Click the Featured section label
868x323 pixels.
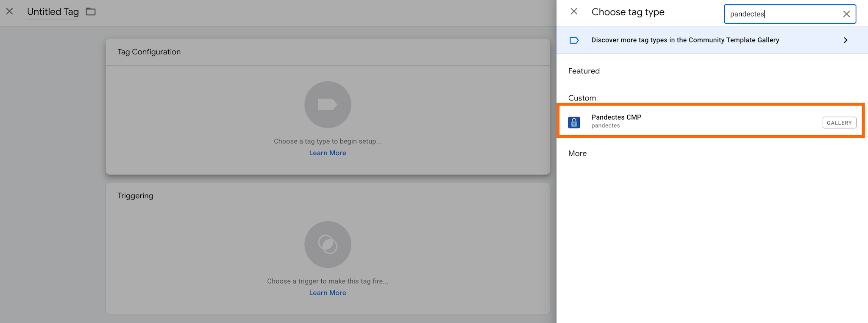pos(584,71)
